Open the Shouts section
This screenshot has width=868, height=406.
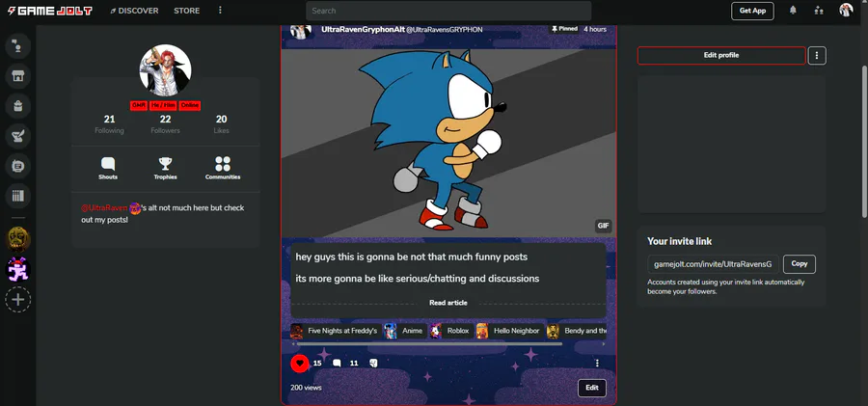point(108,169)
